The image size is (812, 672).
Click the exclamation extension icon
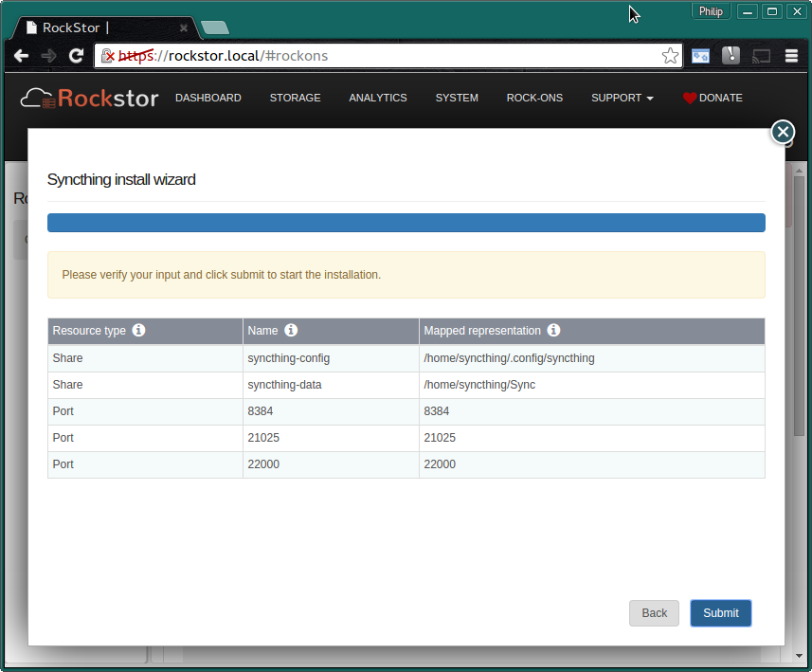(x=731, y=55)
